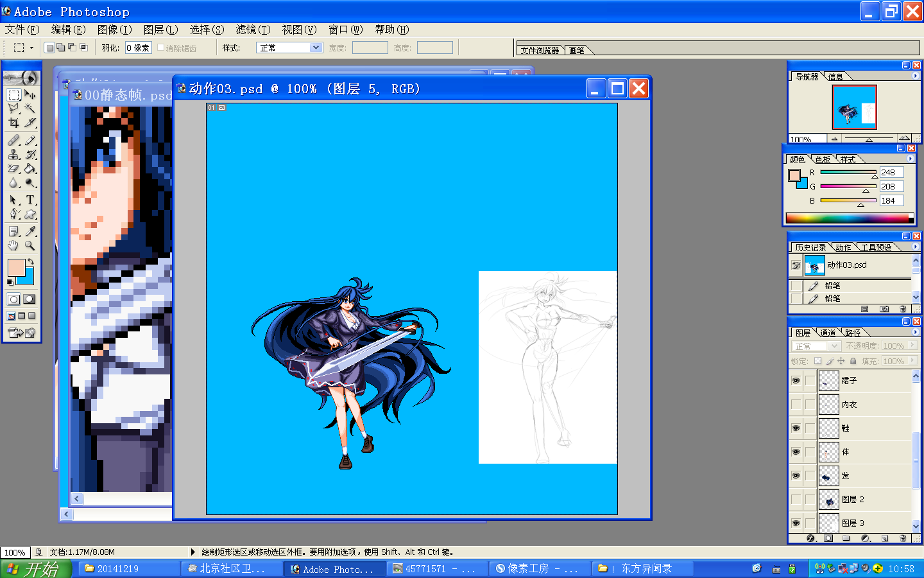Screen dimensions: 924x578
Task: Select the Paint Bucket tool
Action: click(30, 168)
